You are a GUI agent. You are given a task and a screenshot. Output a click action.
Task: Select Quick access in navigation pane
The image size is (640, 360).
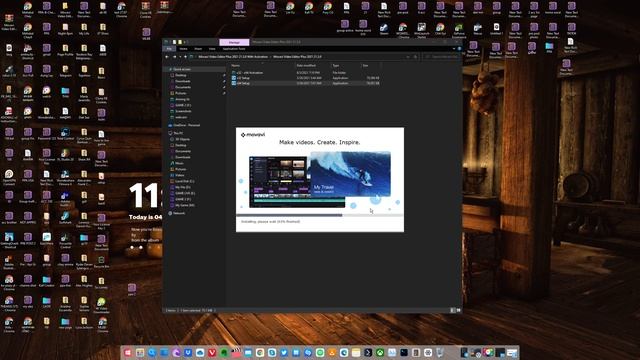(182, 69)
